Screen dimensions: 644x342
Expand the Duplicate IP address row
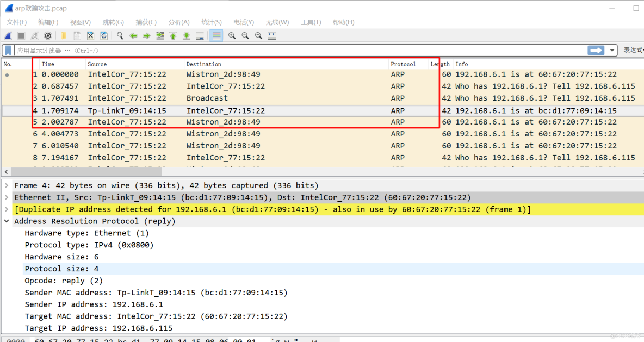[x=7, y=209]
